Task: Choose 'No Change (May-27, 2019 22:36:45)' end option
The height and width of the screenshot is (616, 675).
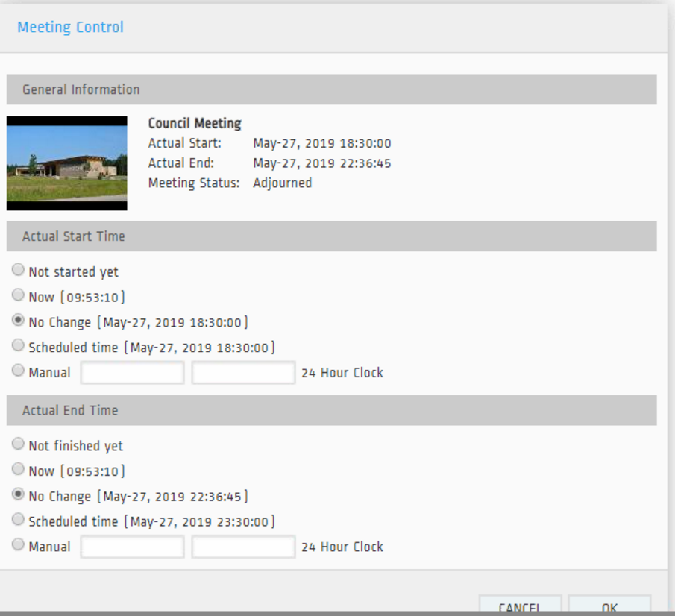Action: coord(18,494)
